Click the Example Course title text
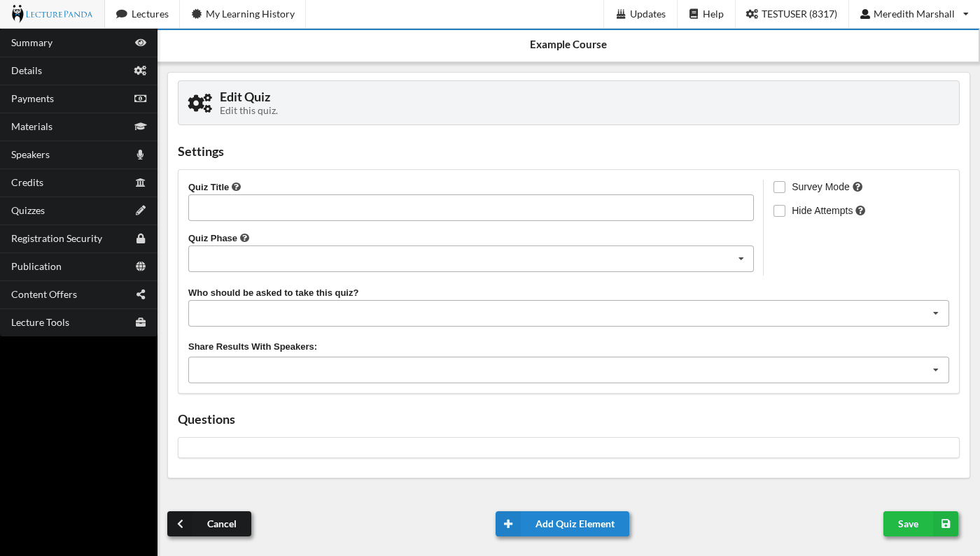980x556 pixels. point(568,45)
